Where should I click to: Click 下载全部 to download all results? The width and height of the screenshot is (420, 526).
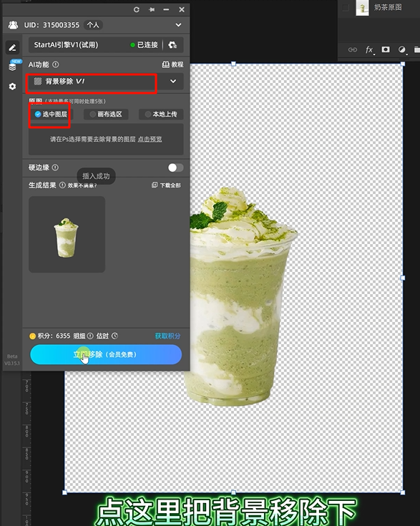click(x=166, y=185)
